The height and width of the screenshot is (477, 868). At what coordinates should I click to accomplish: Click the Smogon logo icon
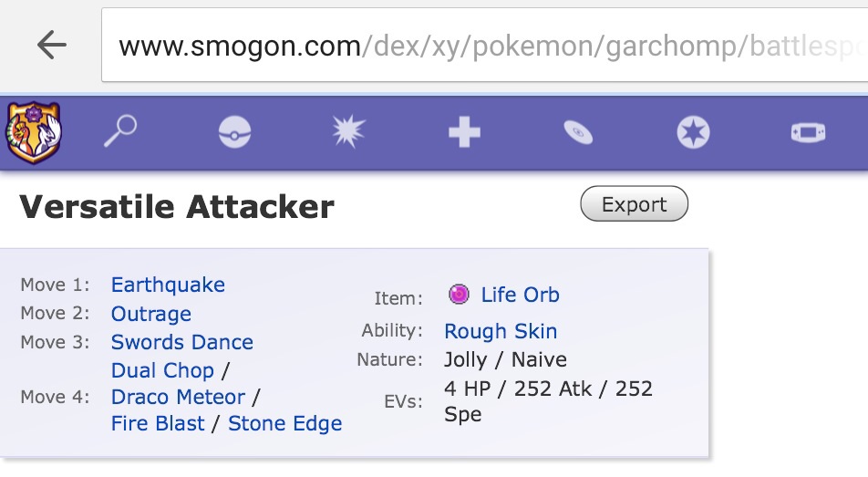click(33, 133)
